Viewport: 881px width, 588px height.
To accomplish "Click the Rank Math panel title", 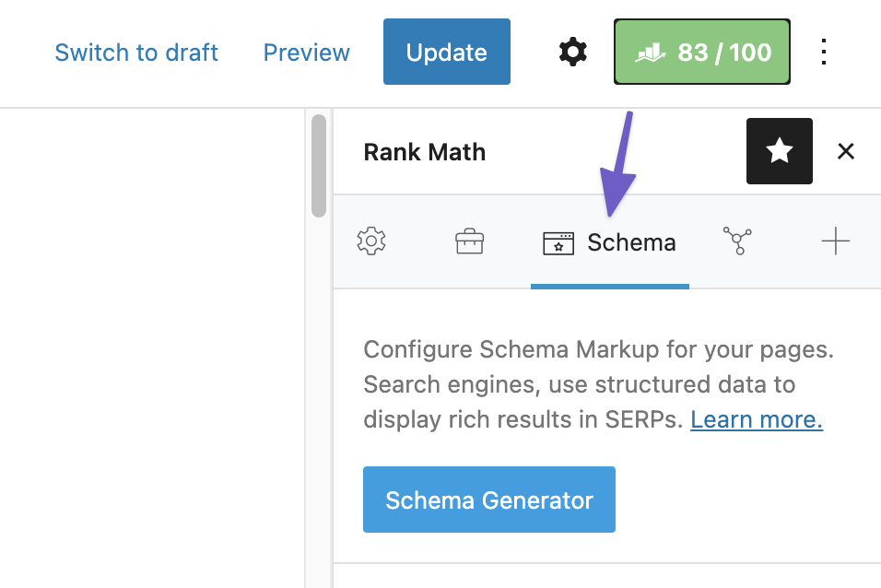I will [424, 152].
